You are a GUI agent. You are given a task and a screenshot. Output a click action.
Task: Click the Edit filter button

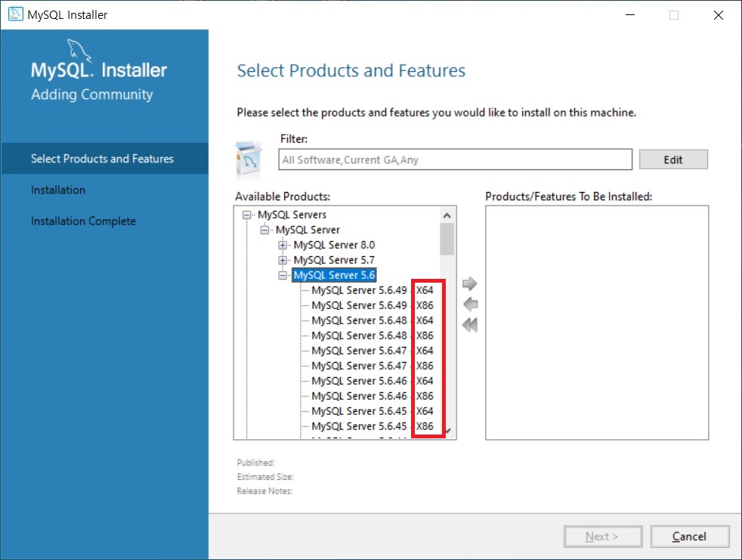point(673,159)
